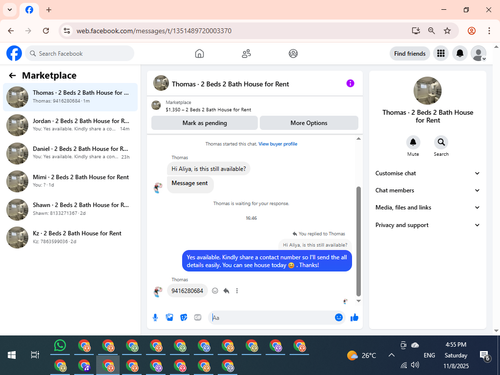Expand Customise chat section
This screenshot has height=375, width=500.
pyautogui.click(x=427, y=173)
